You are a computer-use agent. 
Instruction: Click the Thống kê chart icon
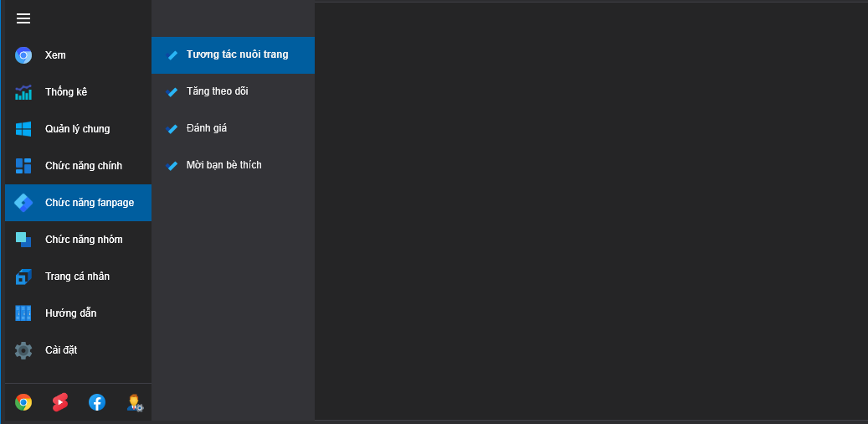click(23, 92)
